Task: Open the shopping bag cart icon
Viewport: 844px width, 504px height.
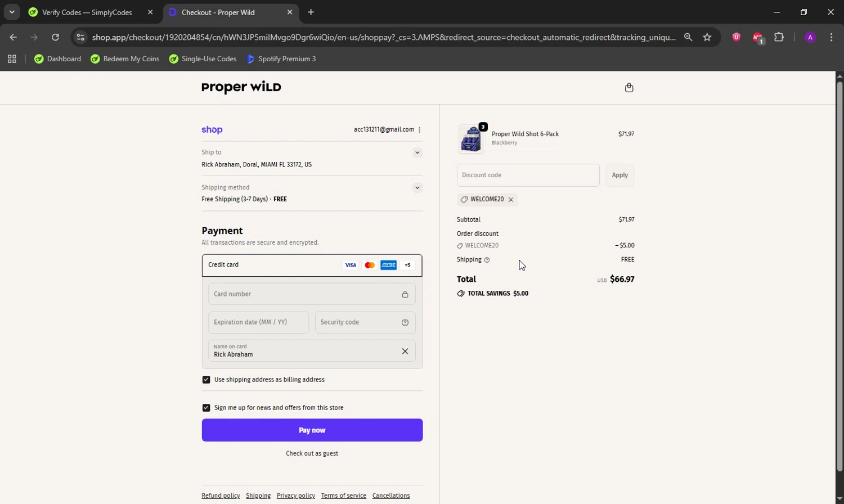Action: click(629, 88)
